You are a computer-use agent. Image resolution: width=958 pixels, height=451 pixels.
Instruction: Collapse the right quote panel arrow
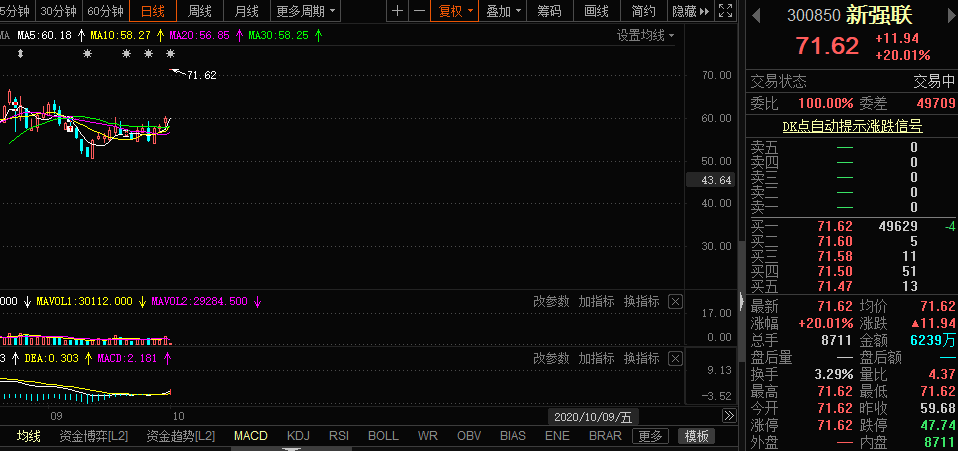point(742,300)
